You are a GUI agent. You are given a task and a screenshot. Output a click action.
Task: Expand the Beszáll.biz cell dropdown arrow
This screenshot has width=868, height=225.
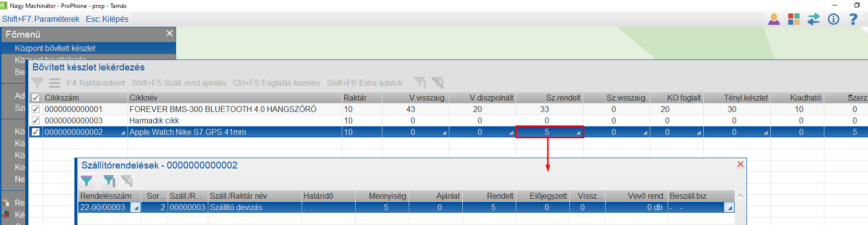click(x=729, y=208)
